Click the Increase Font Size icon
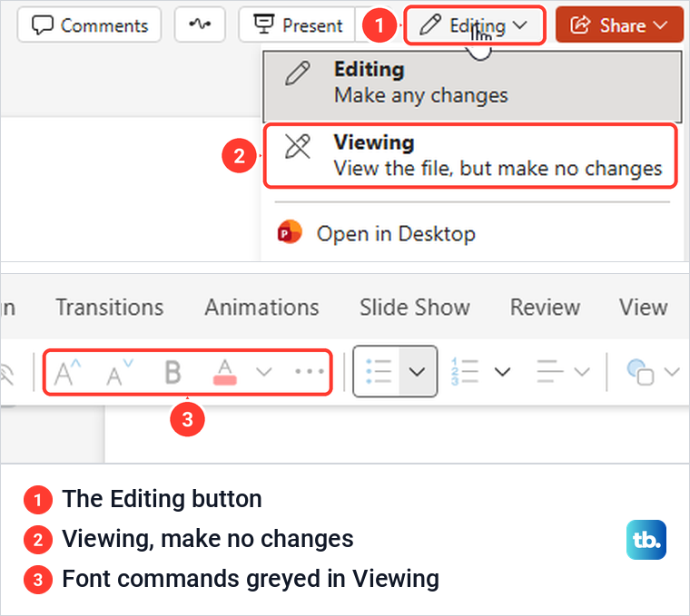The height and width of the screenshot is (616, 690). pos(67,373)
